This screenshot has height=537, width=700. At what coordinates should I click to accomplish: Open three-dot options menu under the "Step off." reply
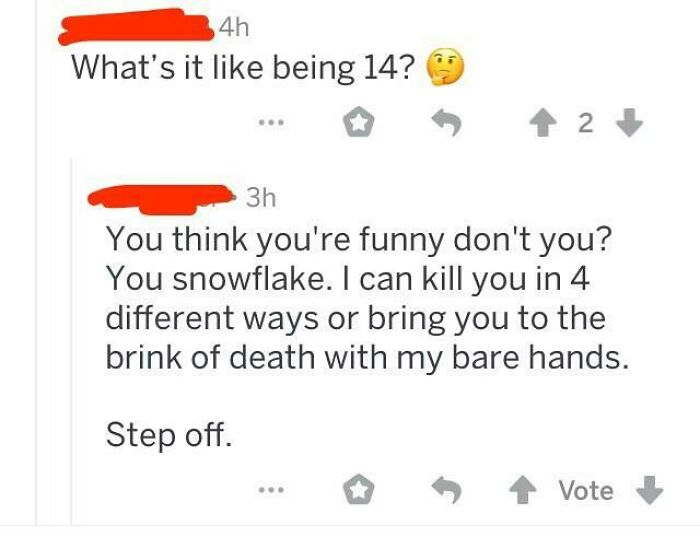point(266,491)
